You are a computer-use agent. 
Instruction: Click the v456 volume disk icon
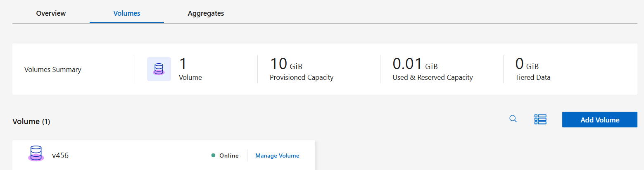(36, 153)
